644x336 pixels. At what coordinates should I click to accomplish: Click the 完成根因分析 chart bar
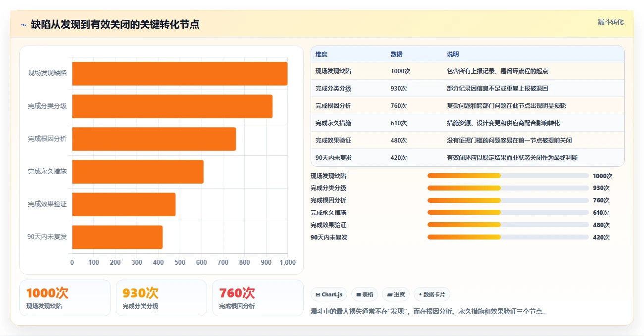click(x=154, y=139)
